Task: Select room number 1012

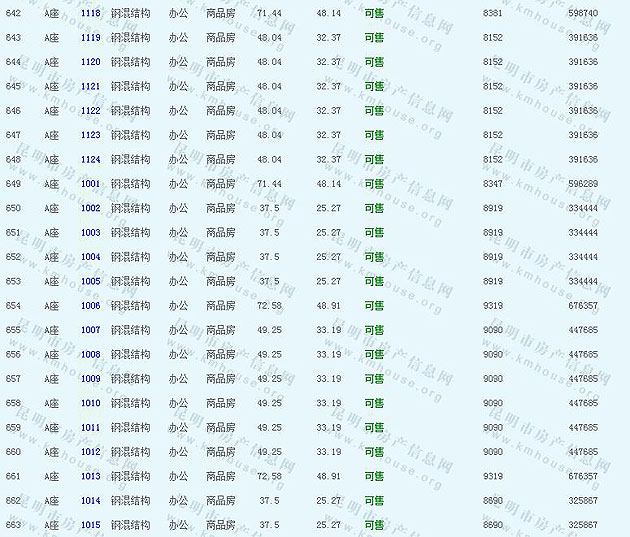Action: 90,452
